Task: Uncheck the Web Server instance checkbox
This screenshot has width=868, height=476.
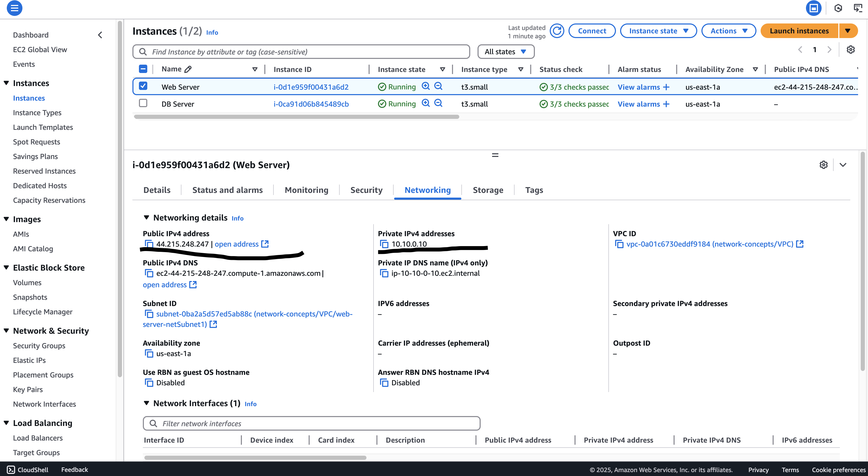Action: click(143, 86)
